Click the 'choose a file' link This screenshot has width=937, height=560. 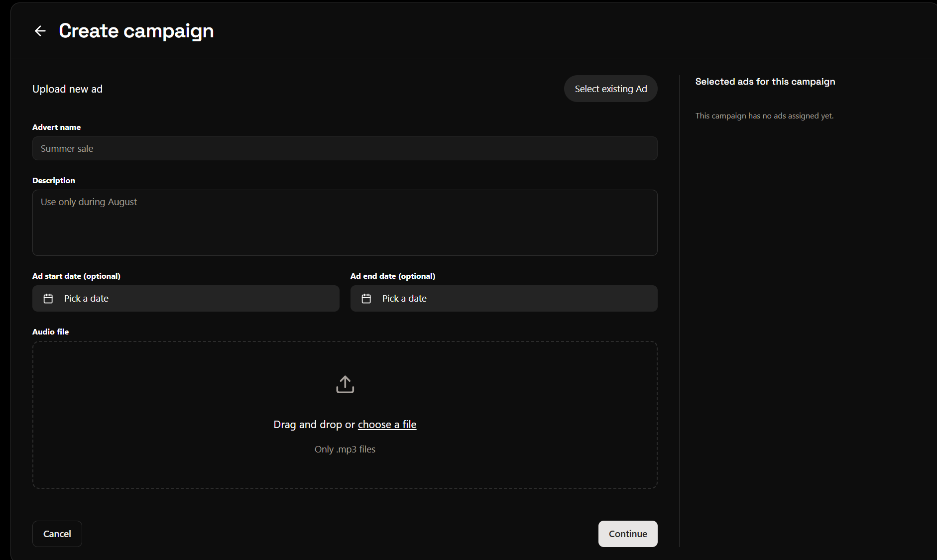(387, 425)
